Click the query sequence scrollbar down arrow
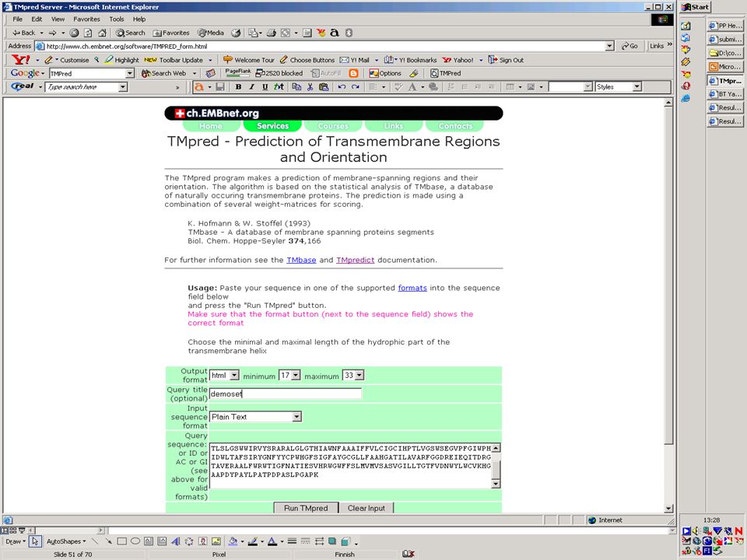747x560 pixels. pos(496,484)
